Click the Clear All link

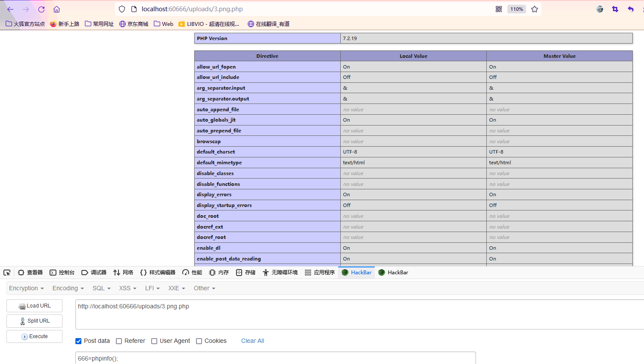(x=252, y=341)
